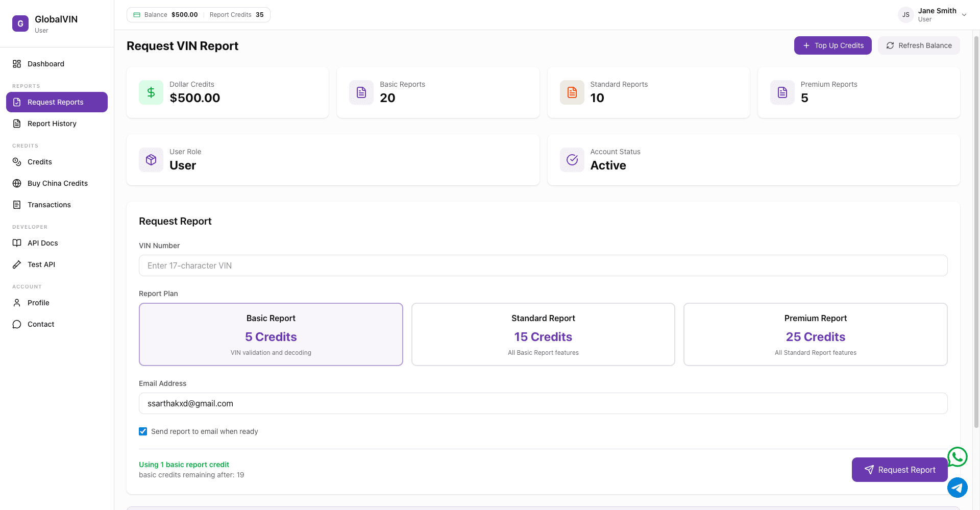Click the User Role cube icon
980x510 pixels.
click(151, 160)
